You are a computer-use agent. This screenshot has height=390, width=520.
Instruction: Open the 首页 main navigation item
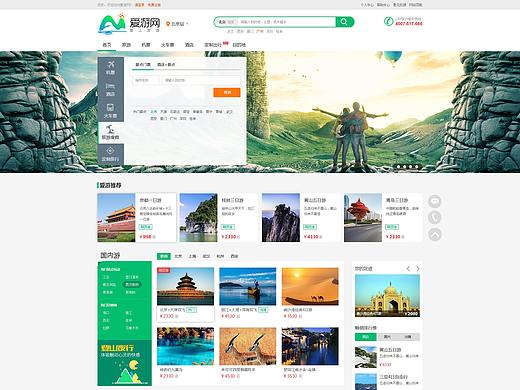pyautogui.click(x=107, y=45)
